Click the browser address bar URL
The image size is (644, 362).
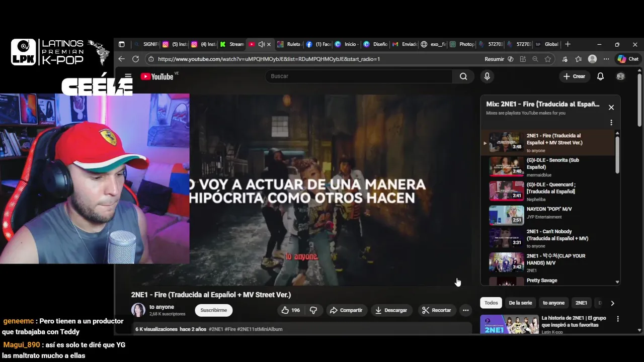point(269,59)
